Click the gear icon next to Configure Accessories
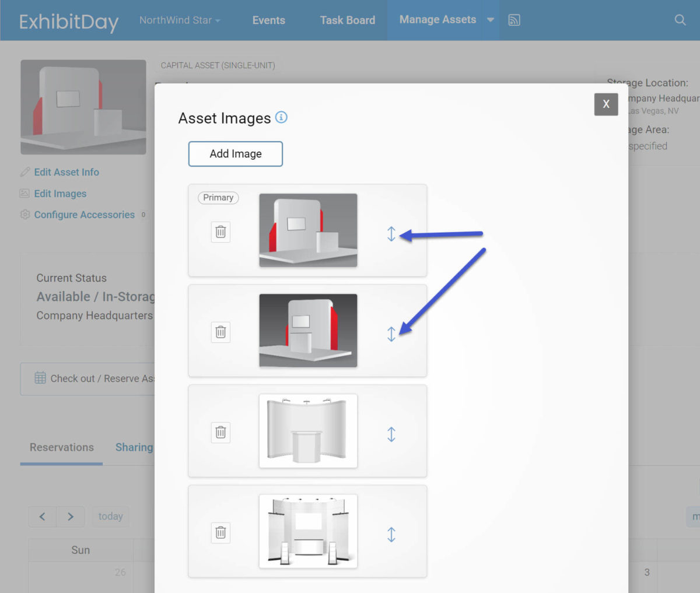 click(25, 215)
